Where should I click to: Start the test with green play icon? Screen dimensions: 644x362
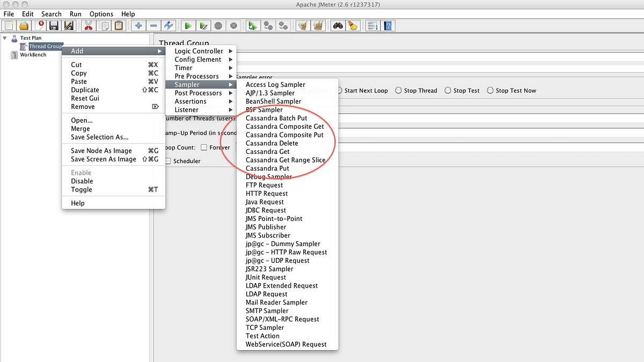188,25
